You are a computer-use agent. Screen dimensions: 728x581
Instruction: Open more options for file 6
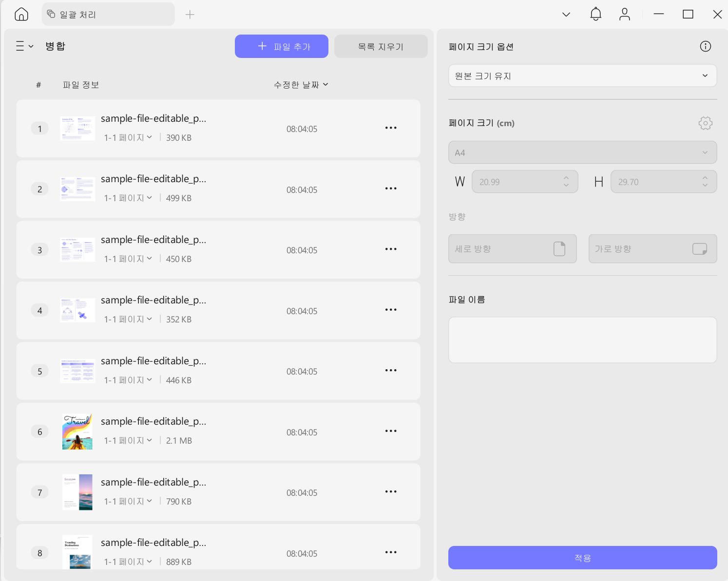coord(391,431)
